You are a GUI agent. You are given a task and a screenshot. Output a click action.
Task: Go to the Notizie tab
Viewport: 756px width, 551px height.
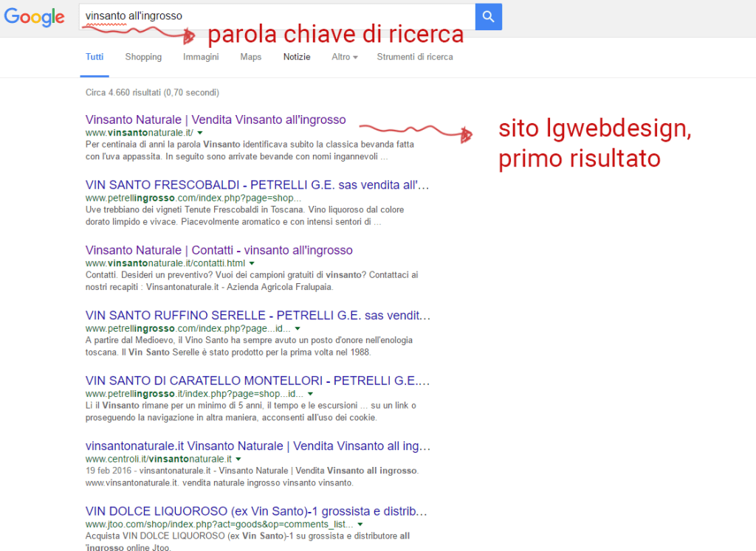[297, 57]
